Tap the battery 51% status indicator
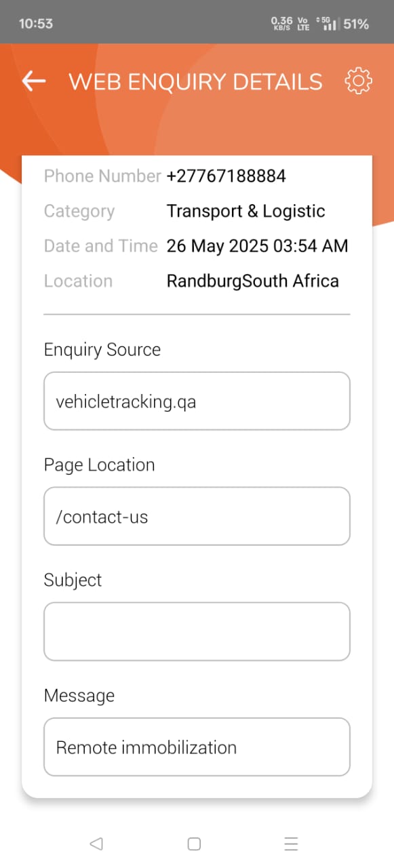This screenshot has width=394, height=868. 356,24
